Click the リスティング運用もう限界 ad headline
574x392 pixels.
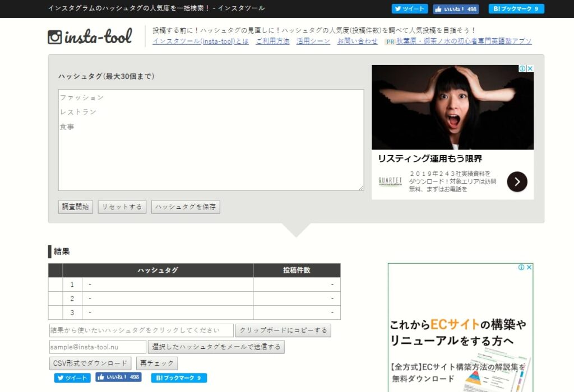[x=430, y=158]
